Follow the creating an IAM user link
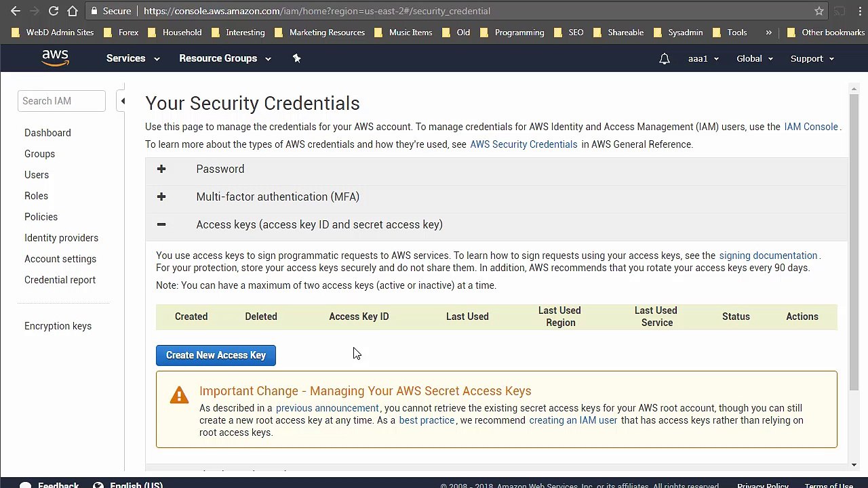Image resolution: width=868 pixels, height=488 pixels. tap(573, 420)
